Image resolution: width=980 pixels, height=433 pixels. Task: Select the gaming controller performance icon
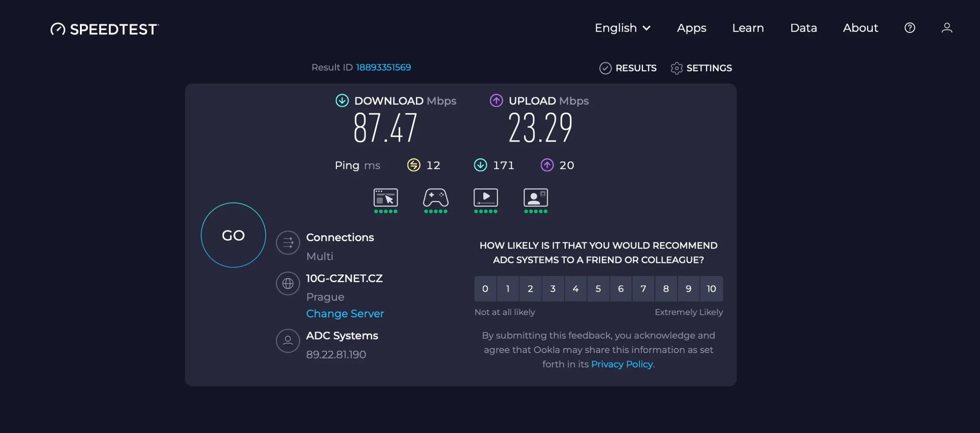point(435,197)
